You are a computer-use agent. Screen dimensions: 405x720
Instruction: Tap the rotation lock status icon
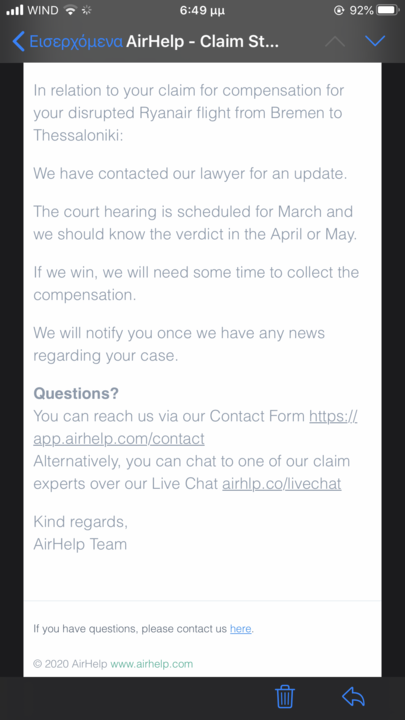pyautogui.click(x=338, y=10)
